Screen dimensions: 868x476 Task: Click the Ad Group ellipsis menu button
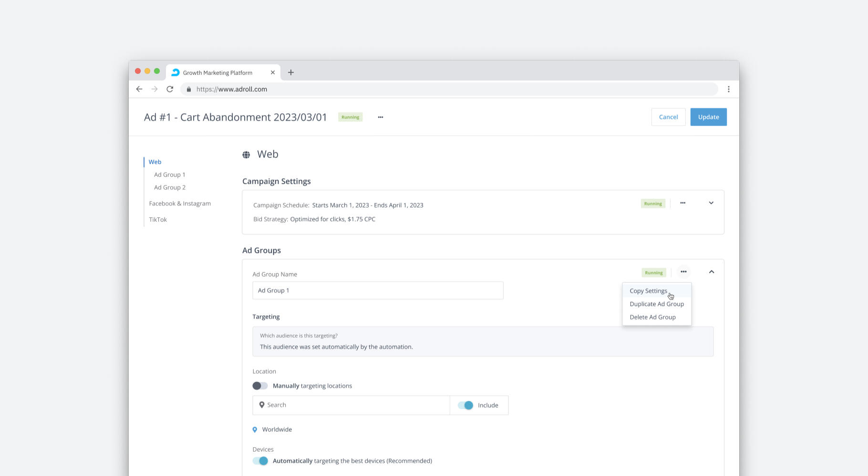(x=683, y=272)
